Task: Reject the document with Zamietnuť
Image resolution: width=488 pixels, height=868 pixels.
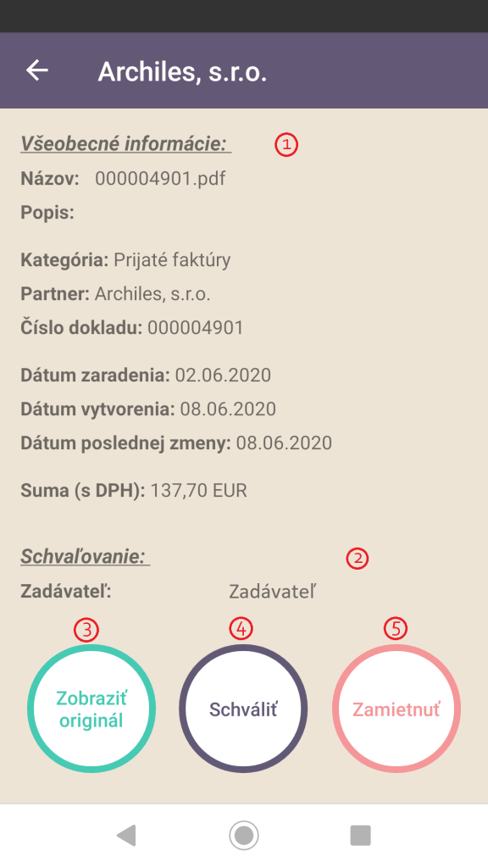Action: tap(396, 709)
